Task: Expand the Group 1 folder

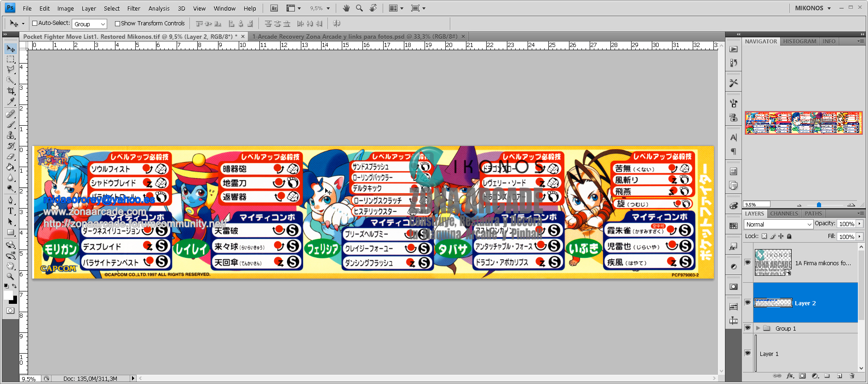Action: coord(758,328)
